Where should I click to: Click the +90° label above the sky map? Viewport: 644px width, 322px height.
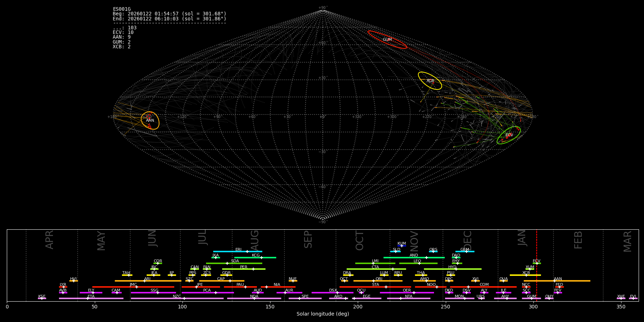(323, 8)
